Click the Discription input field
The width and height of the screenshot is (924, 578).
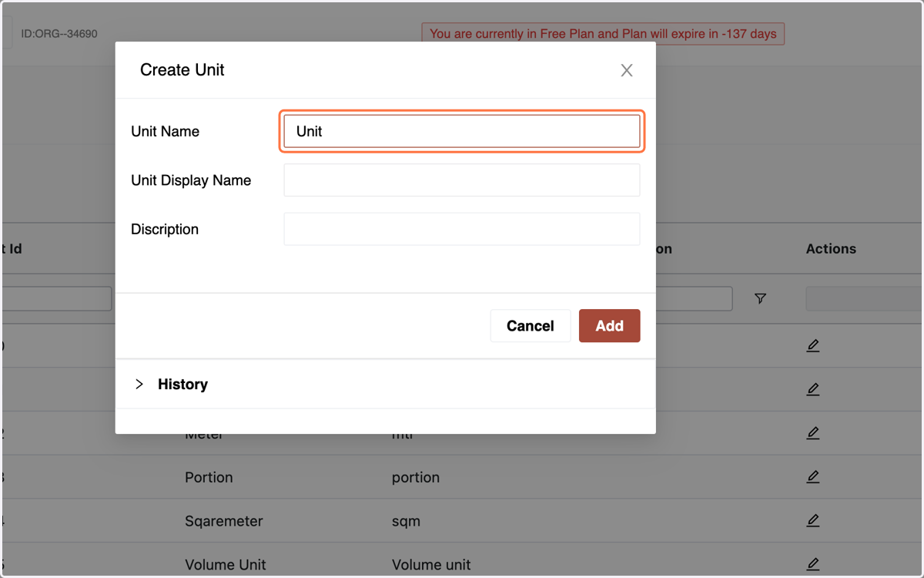coord(462,230)
